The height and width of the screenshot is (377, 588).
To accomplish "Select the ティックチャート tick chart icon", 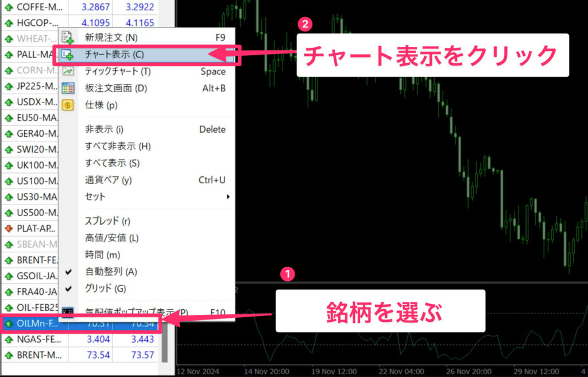I will 68,71.
